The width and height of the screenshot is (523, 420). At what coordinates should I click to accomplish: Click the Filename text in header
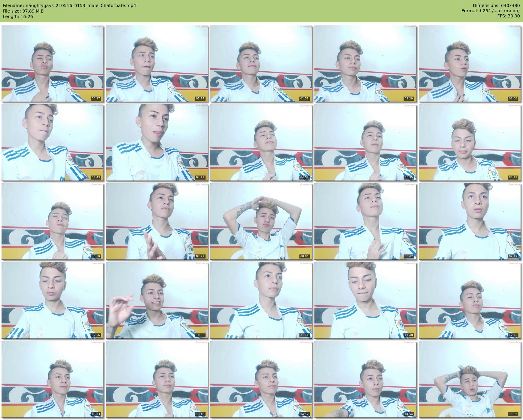(x=69, y=6)
